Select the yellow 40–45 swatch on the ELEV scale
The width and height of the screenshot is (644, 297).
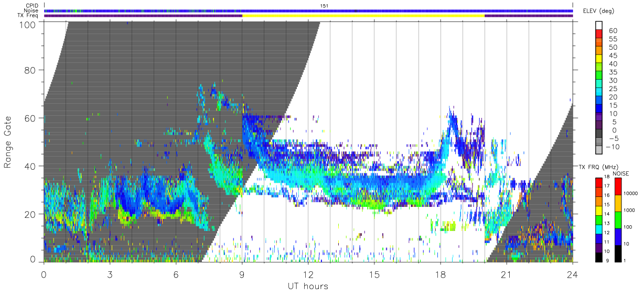599,59
